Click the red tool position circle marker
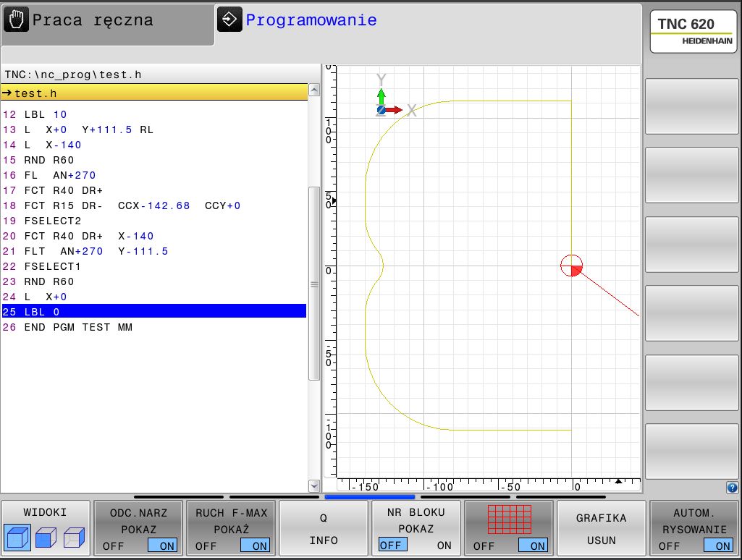This screenshot has height=560, width=742. [x=571, y=266]
